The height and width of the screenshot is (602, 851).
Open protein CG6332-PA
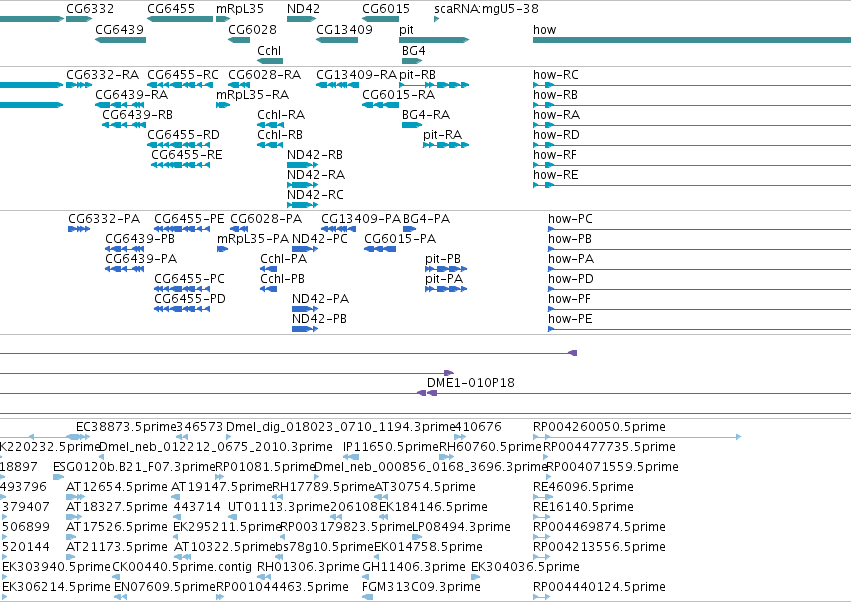(x=104, y=219)
